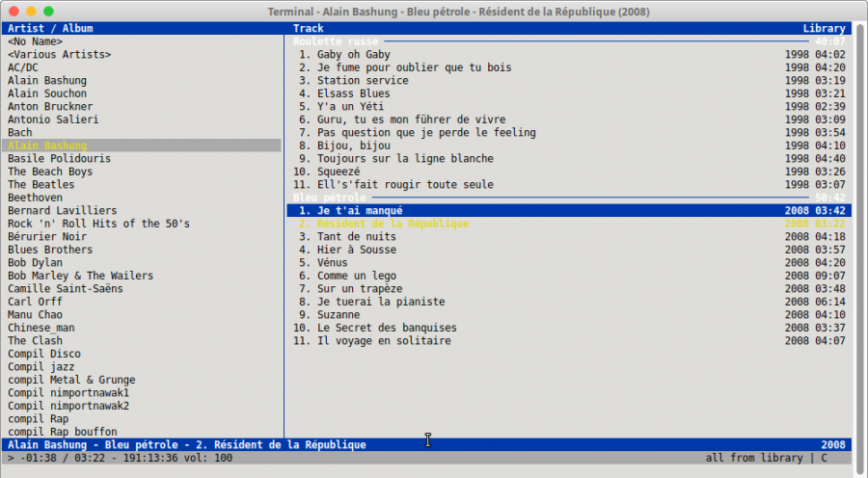Select Blues Brothers artist
This screenshot has height=478, width=868.
pos(50,250)
